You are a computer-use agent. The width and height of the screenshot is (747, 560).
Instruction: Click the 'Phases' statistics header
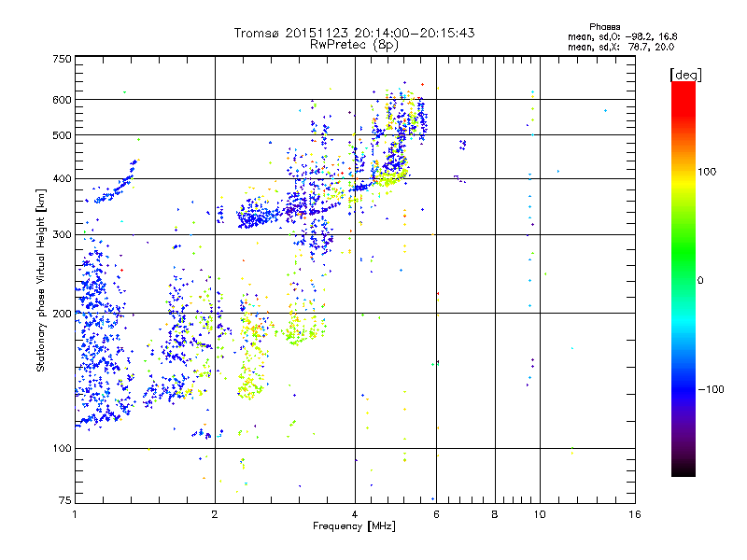pyautogui.click(x=604, y=27)
